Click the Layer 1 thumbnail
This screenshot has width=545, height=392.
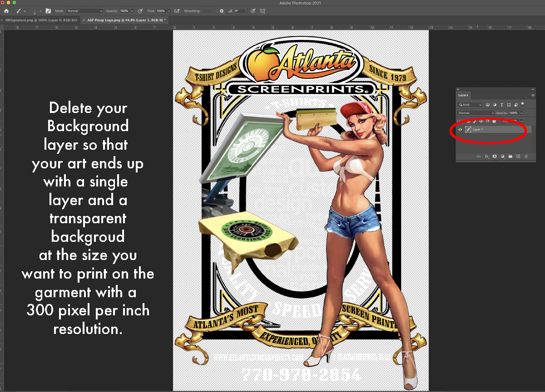[468, 129]
